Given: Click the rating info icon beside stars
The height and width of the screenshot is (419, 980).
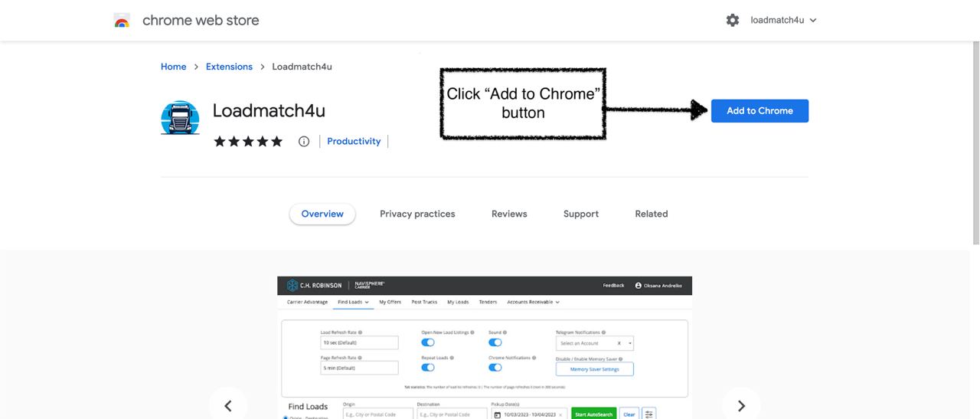Looking at the screenshot, I should coord(304,142).
